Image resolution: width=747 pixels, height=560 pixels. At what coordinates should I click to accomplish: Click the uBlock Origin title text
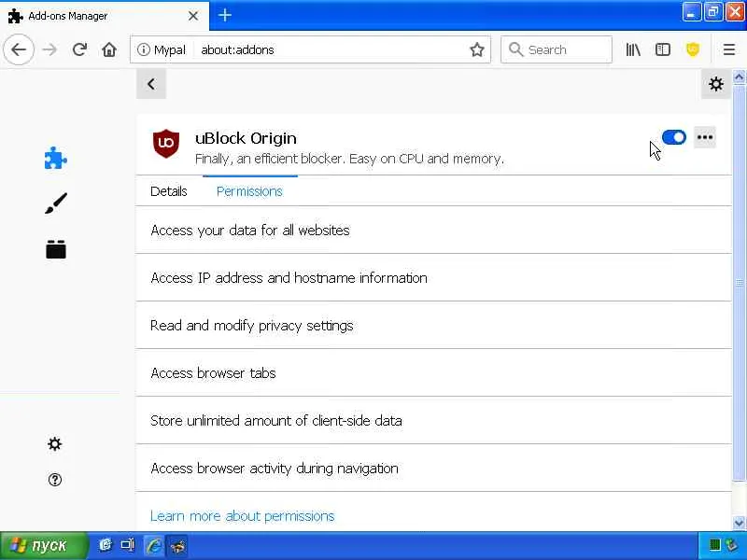point(246,138)
